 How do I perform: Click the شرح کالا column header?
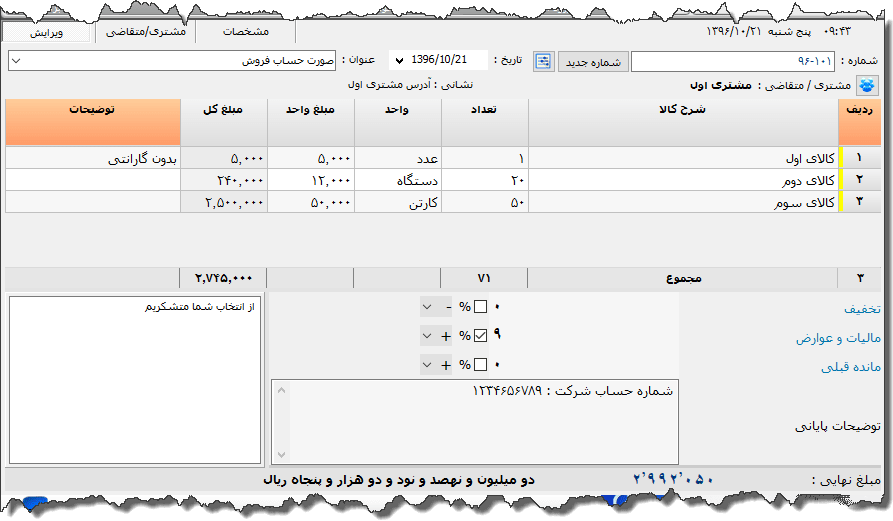(x=683, y=122)
